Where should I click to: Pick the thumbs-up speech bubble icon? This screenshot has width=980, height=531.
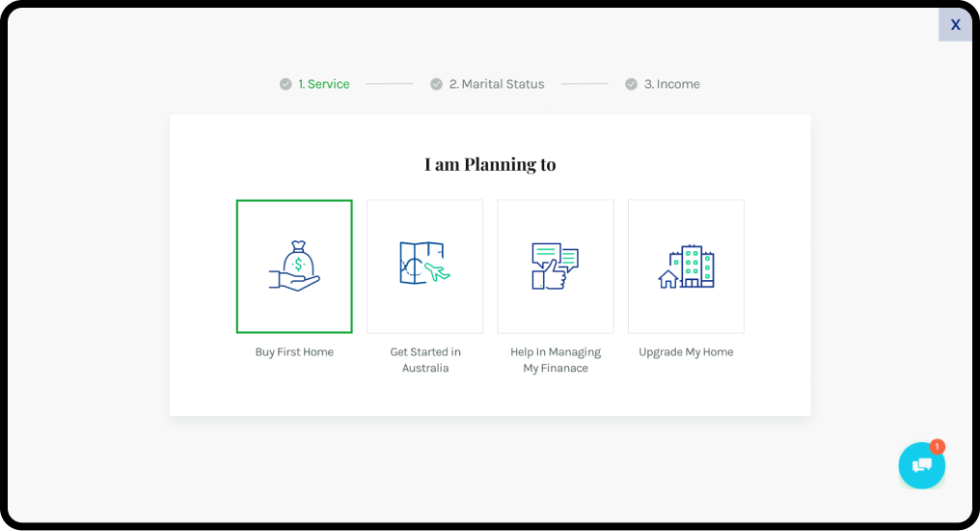pyautogui.click(x=555, y=266)
